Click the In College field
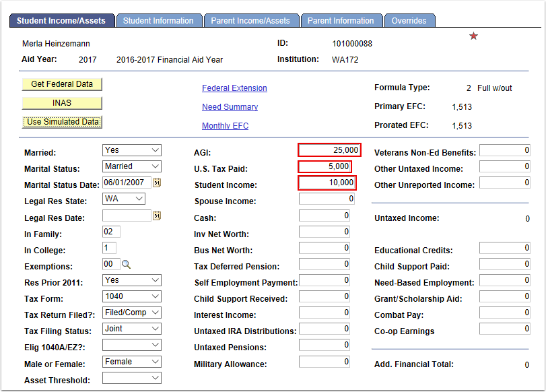Viewport: 546px width, 392px height. tap(109, 248)
